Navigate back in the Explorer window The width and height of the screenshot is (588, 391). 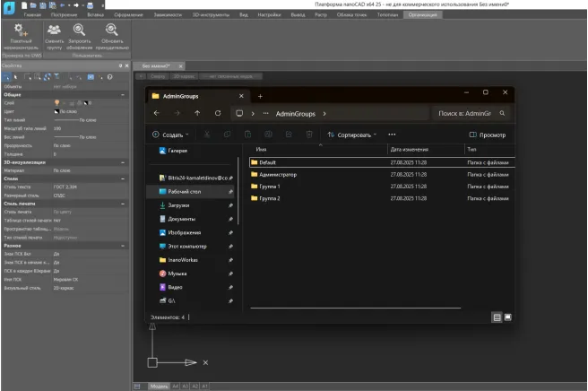[157, 114]
